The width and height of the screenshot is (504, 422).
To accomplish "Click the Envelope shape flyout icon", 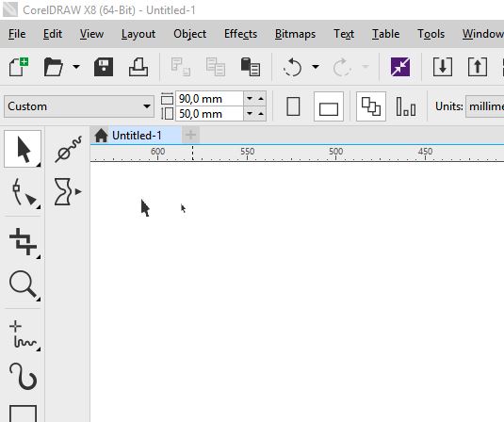I will point(68,192).
